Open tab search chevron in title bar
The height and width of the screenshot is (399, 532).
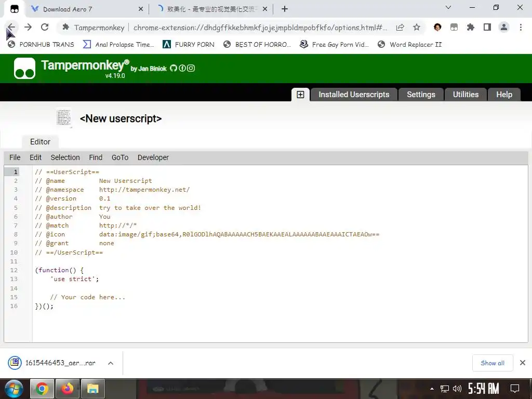click(x=448, y=7)
